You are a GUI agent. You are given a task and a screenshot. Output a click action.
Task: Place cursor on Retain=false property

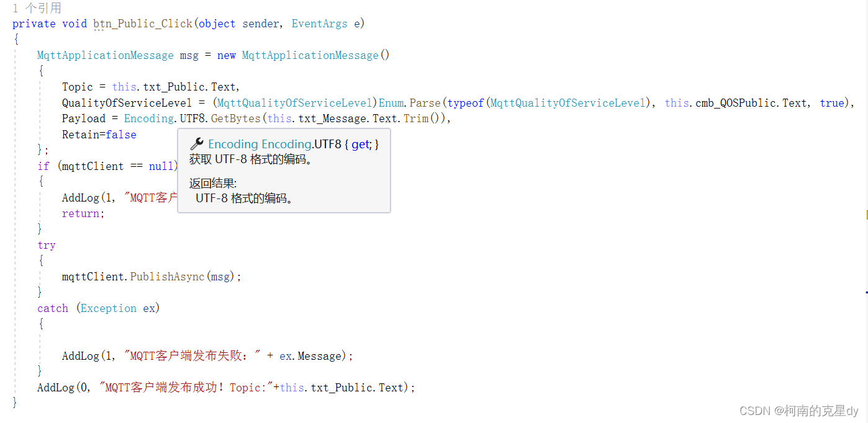click(99, 134)
